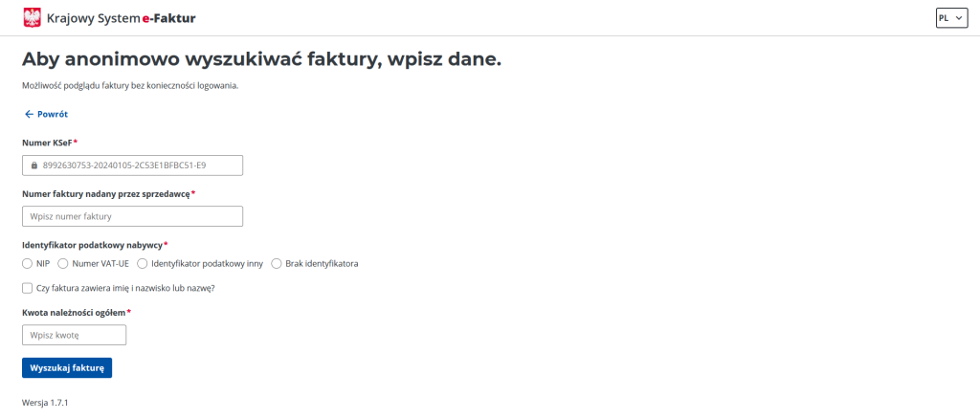The height and width of the screenshot is (419, 980).
Task: Click the Kwota należności ogółem label
Action: 74,312
